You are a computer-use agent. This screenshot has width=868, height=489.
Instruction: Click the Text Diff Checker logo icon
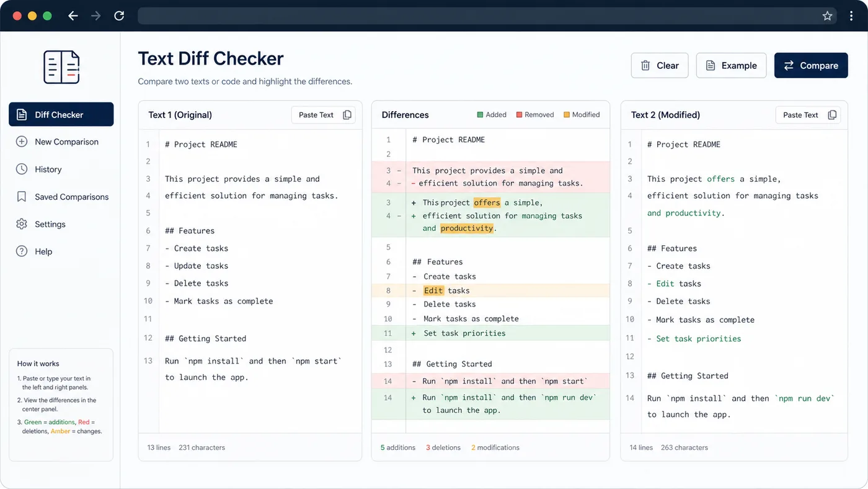coord(61,67)
